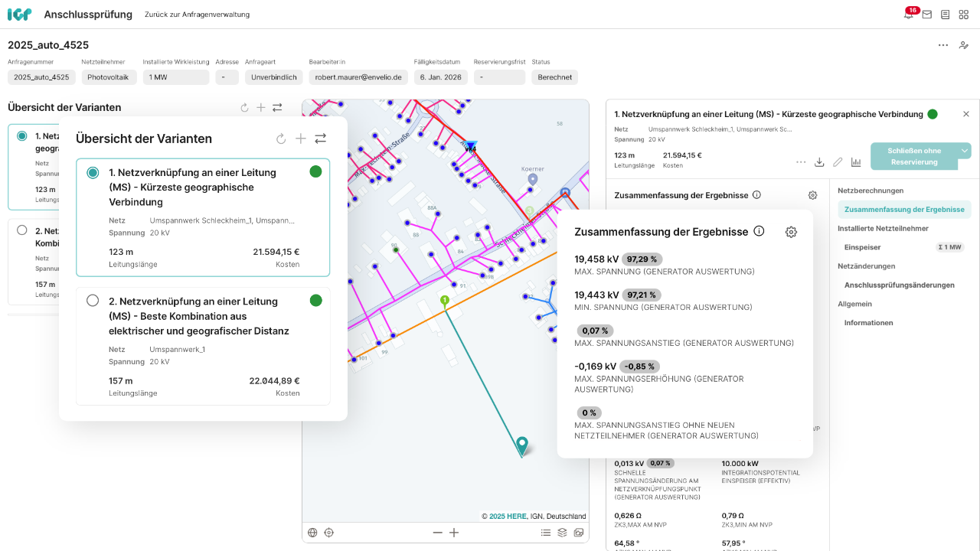The height and width of the screenshot is (551, 980).
Task: Select variant 1 radio in enlarged variants popup
Action: [x=93, y=172]
